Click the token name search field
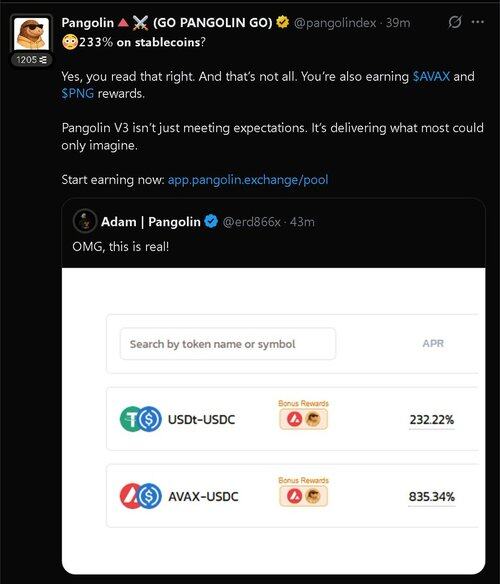Screen dimensions: 500x584 tap(228, 344)
